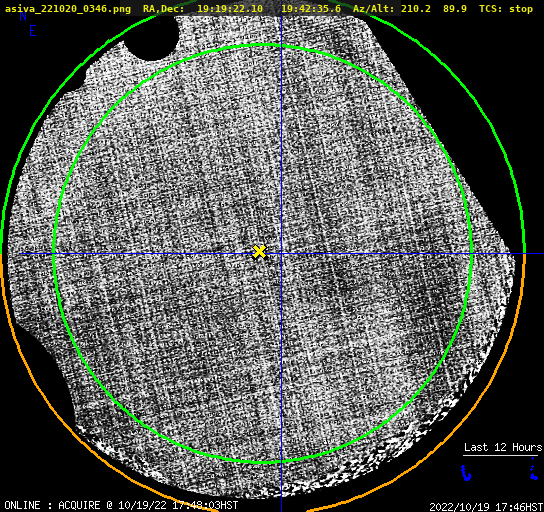Screen dimensions: 544x512
Task: Select the asiva_221020_0346.png filename label
Action: [x=68, y=9]
